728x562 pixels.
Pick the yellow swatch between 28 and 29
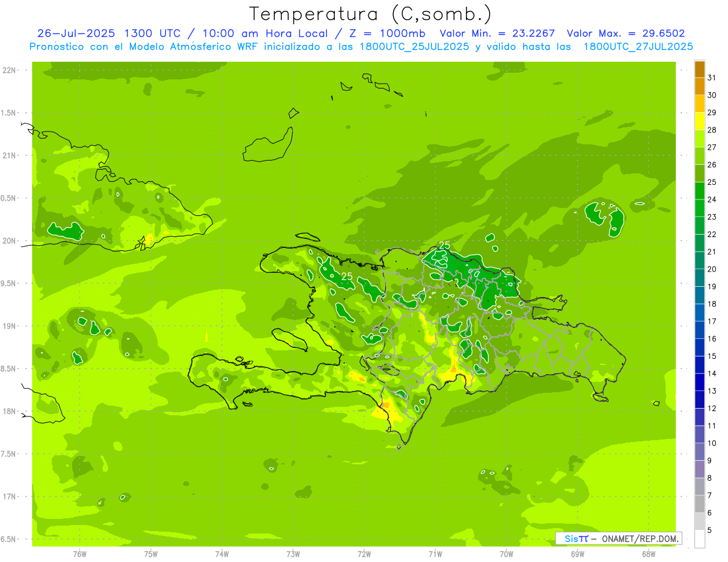click(x=699, y=121)
